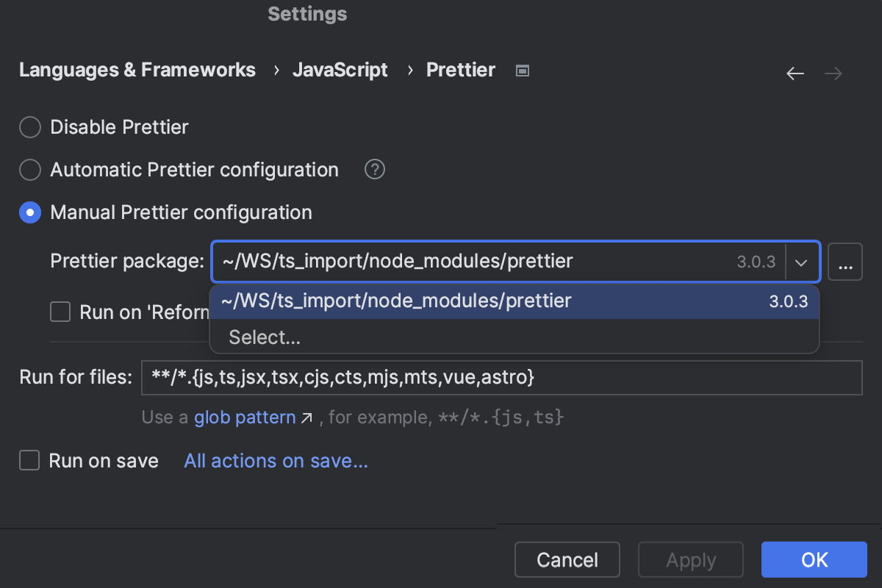882x588 pixels.
Task: Open Languages & Frameworks breadcrumb
Action: [x=137, y=70]
